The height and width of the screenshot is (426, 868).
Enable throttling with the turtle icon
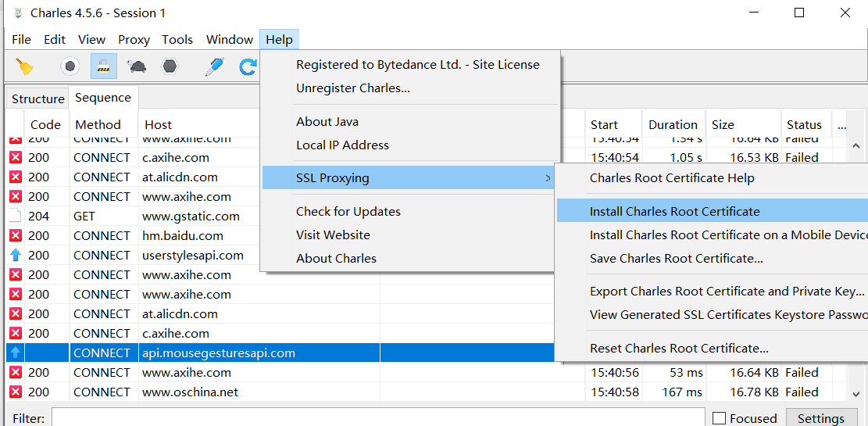tap(137, 66)
